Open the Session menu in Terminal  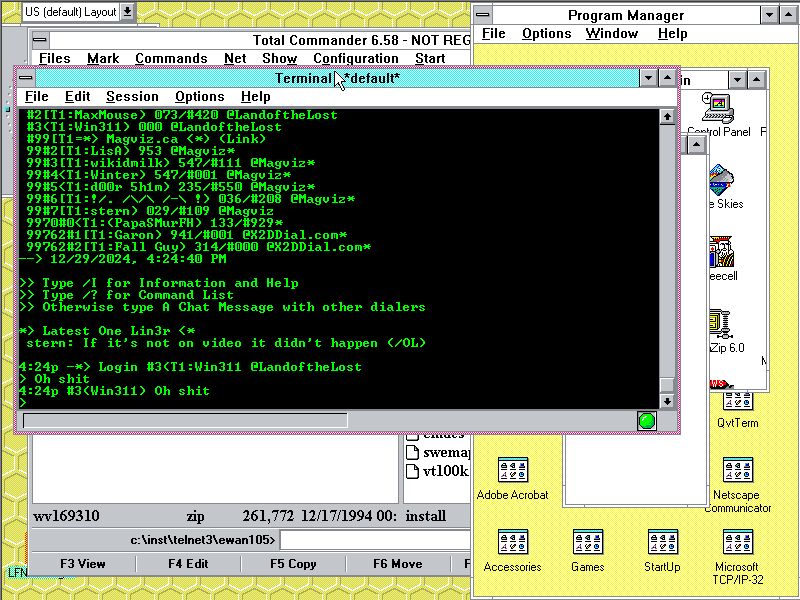tap(132, 96)
